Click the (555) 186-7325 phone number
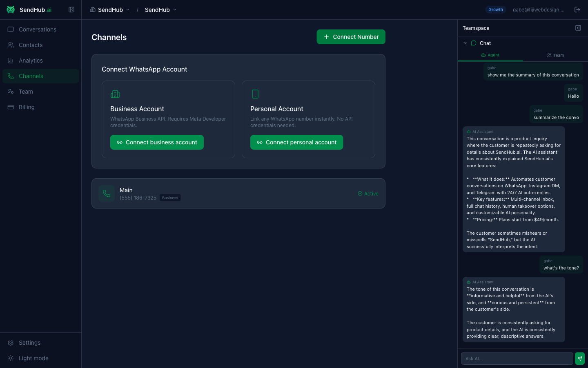This screenshot has width=588, height=368. [x=138, y=198]
